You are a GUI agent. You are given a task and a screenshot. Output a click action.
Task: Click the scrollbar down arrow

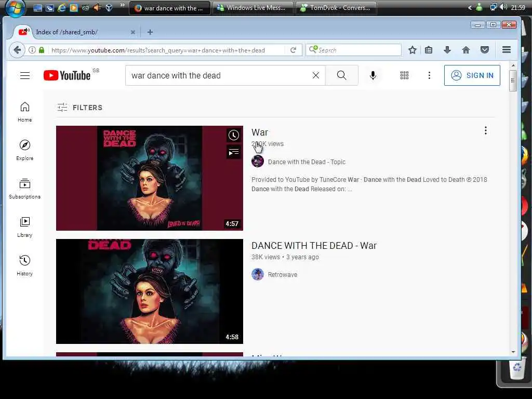point(513,352)
